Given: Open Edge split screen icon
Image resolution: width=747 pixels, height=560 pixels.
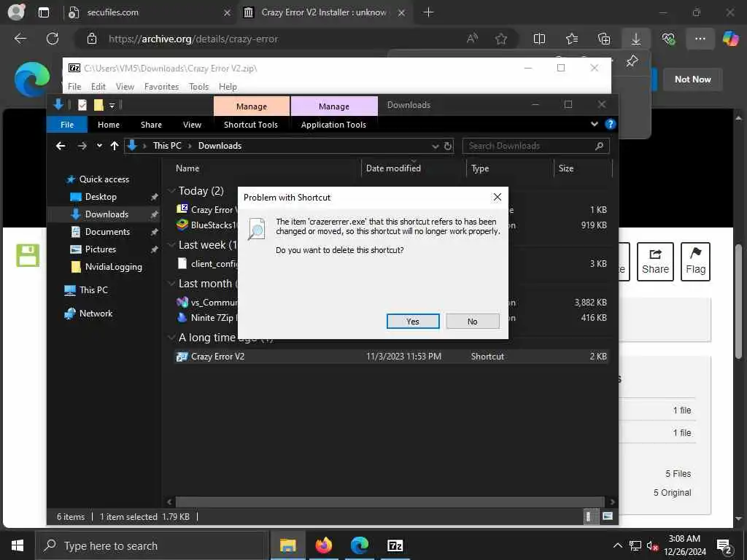Looking at the screenshot, I should 539,39.
